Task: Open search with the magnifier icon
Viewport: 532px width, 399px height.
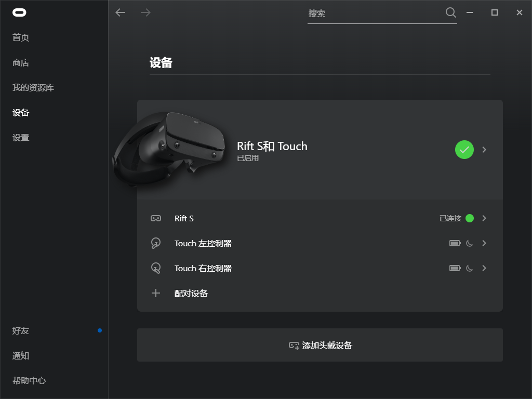Action: tap(450, 12)
